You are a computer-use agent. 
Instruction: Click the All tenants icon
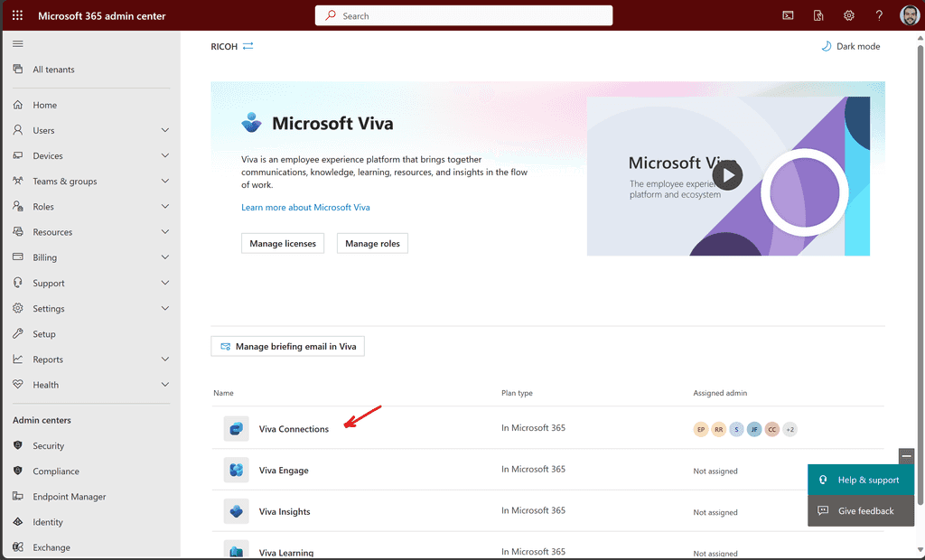click(x=18, y=69)
